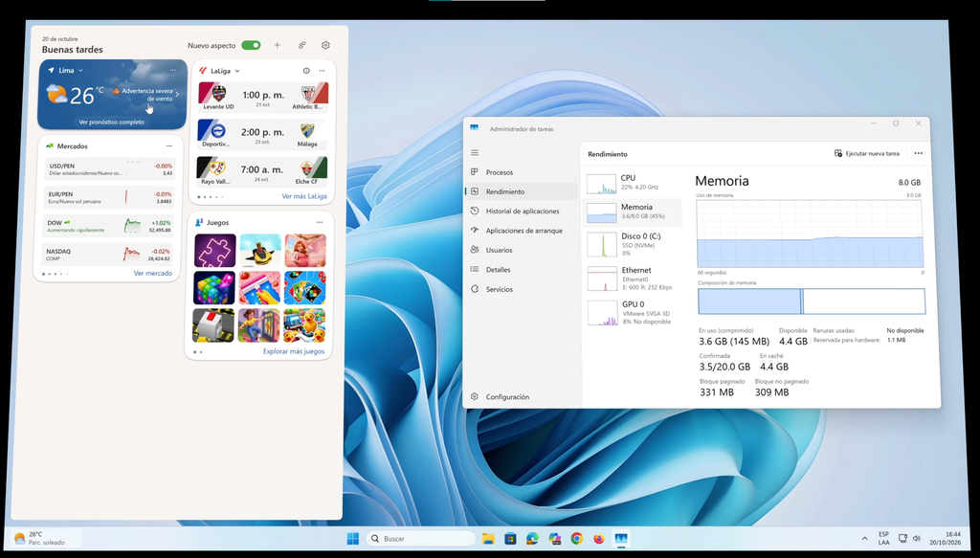Select the Levante UD vs Athletic match

click(x=262, y=97)
